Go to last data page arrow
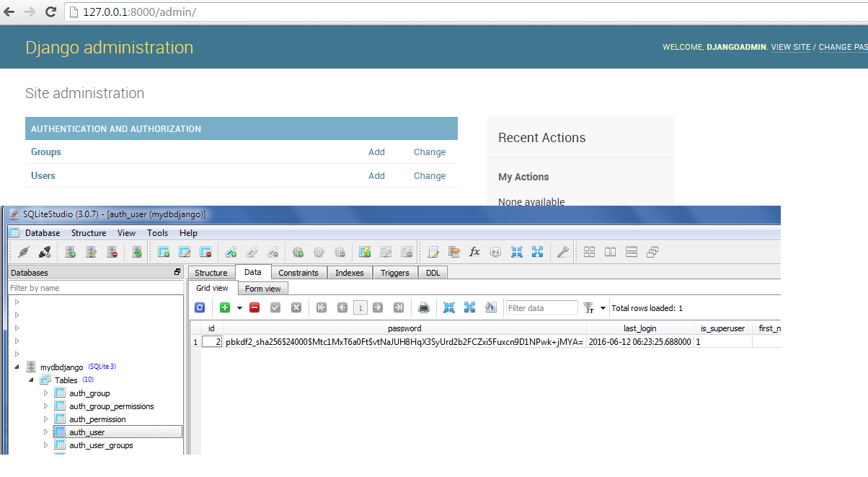This screenshot has height=477, width=868. (398, 307)
